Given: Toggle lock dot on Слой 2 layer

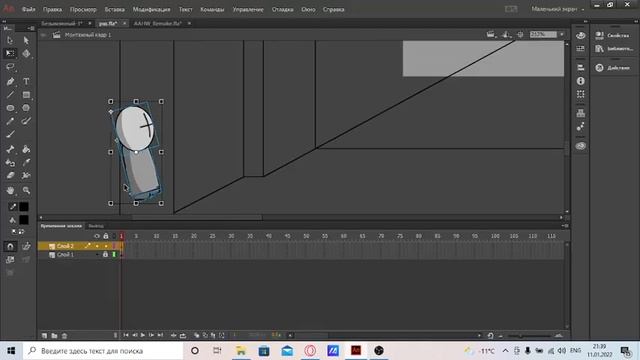Looking at the screenshot, I should coord(106,246).
